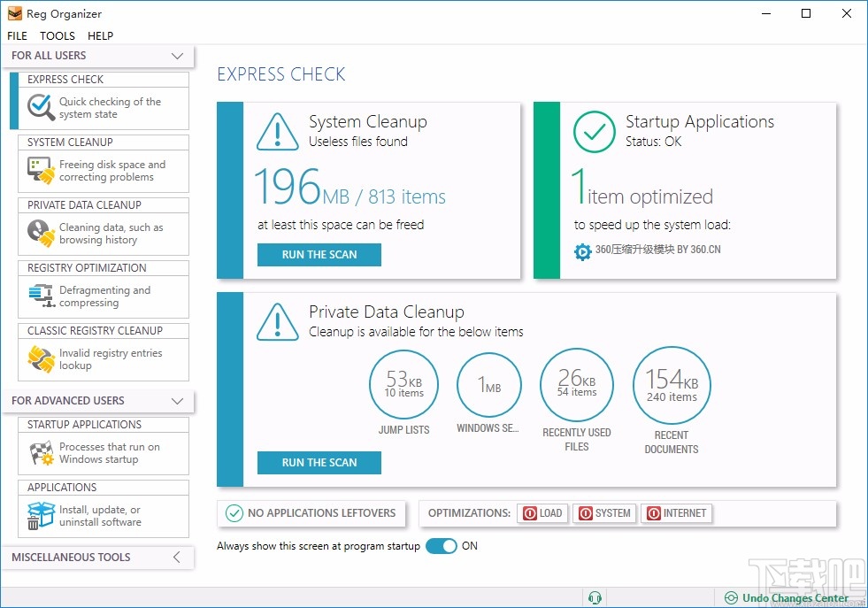Click the Private Data Cleanup warning triangle

[x=278, y=322]
